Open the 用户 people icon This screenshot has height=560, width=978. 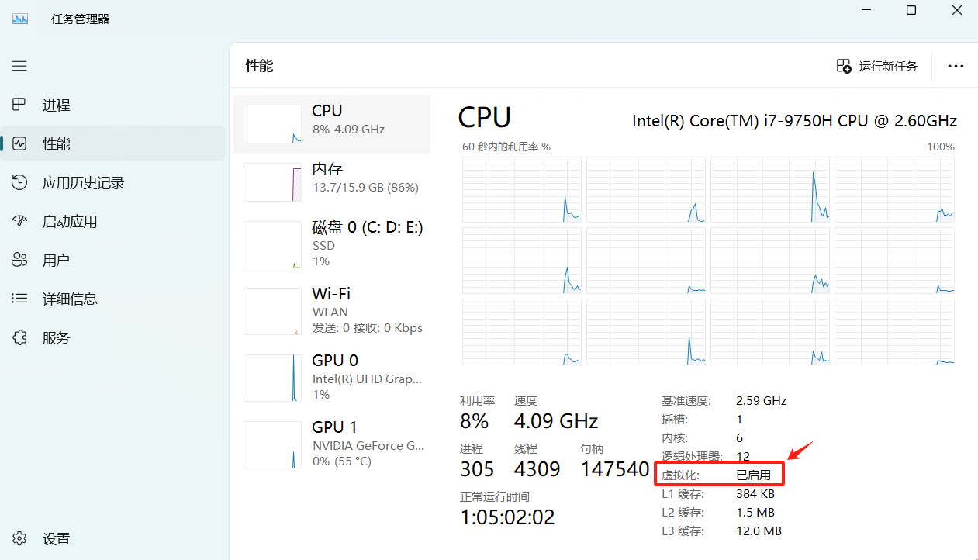click(x=19, y=260)
